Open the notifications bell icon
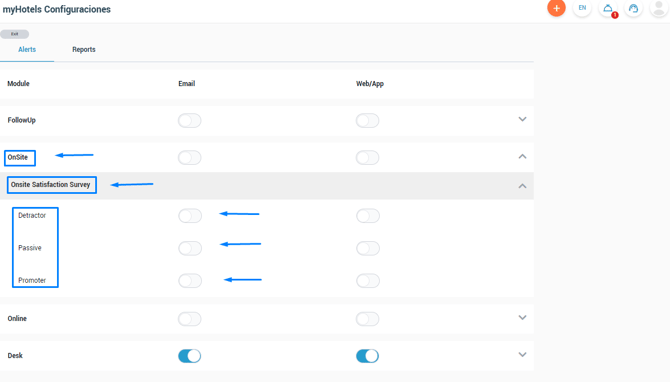This screenshot has width=670, height=382. [x=608, y=8]
